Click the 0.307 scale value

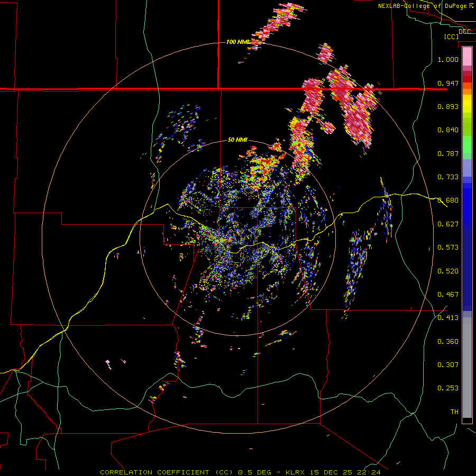(448, 365)
